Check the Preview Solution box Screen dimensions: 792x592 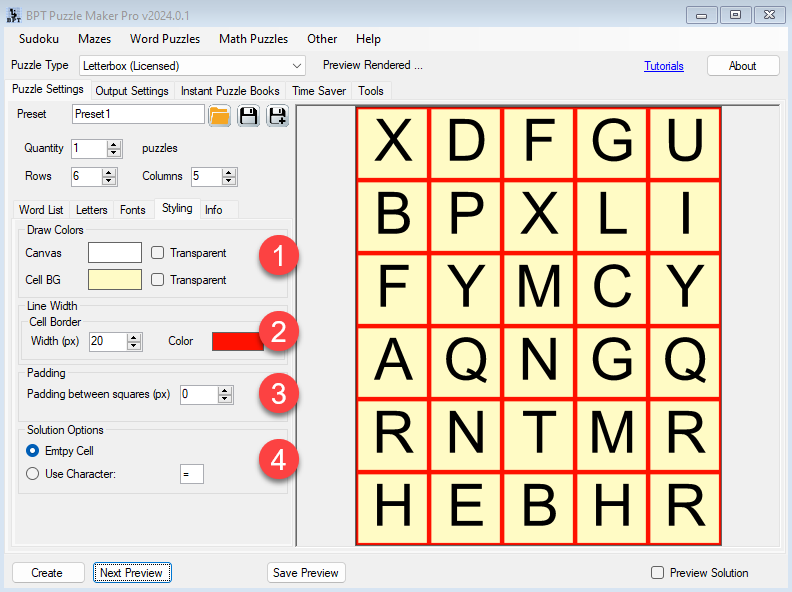(x=658, y=573)
